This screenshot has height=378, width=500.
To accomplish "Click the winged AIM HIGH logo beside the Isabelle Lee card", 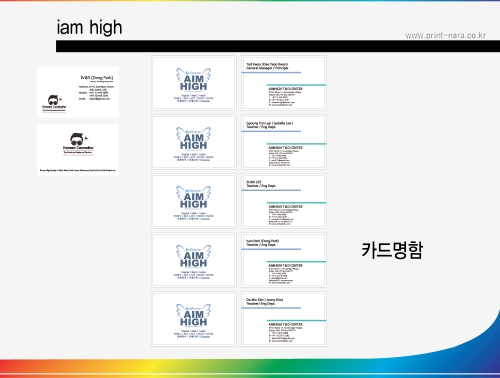I will click(194, 139).
